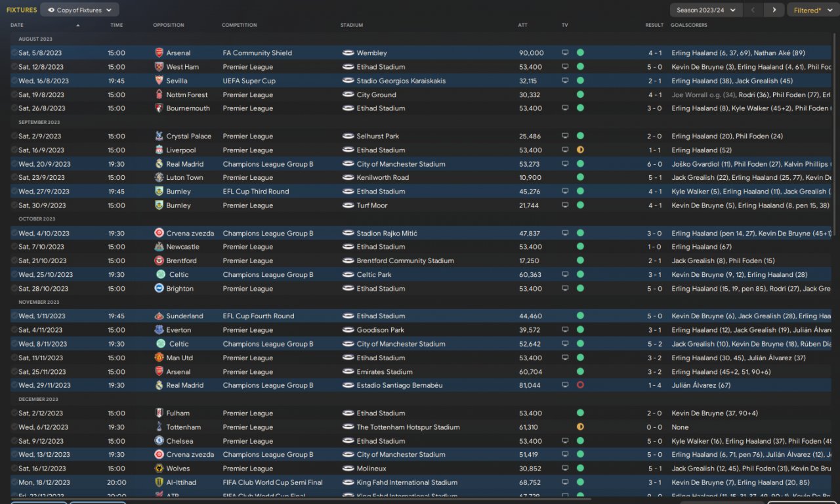Open the EFL Cup Fourth Round link

point(259,316)
